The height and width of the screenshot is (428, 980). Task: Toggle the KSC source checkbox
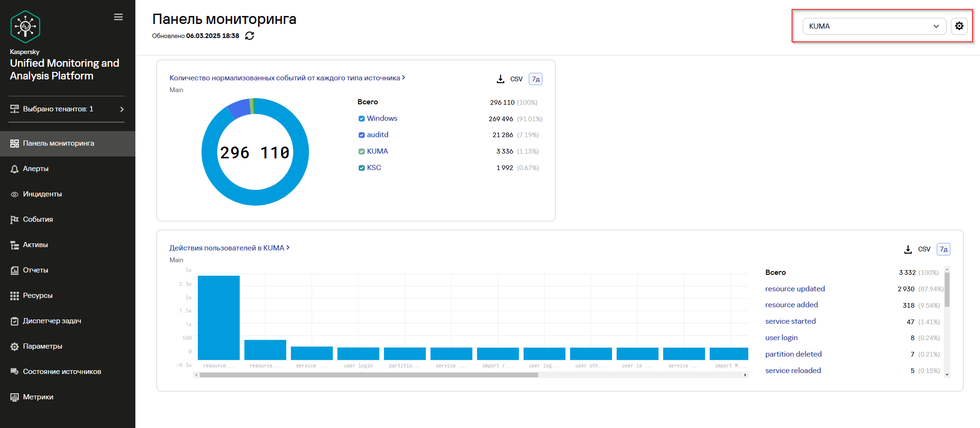tap(361, 168)
